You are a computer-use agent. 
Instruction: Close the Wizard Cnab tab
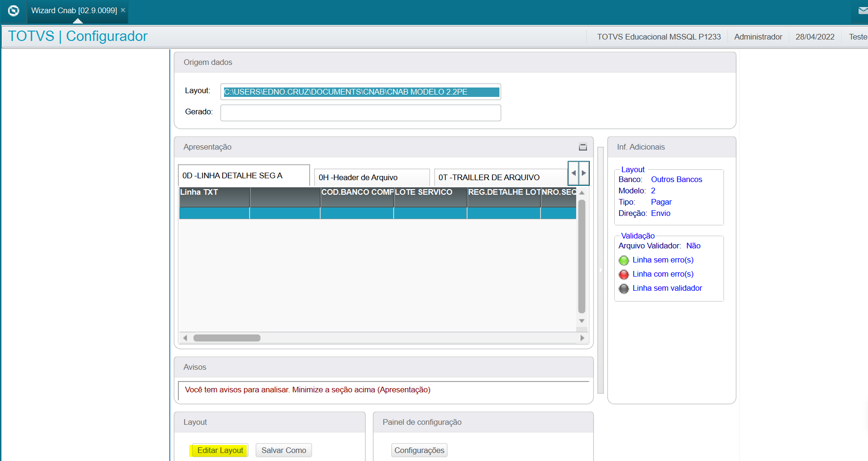(x=123, y=10)
